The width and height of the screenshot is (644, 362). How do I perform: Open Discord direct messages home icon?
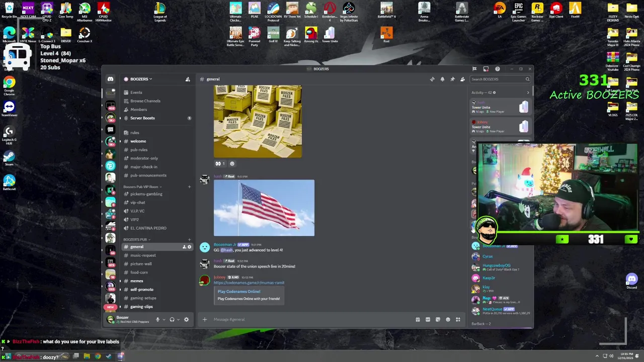point(110,79)
